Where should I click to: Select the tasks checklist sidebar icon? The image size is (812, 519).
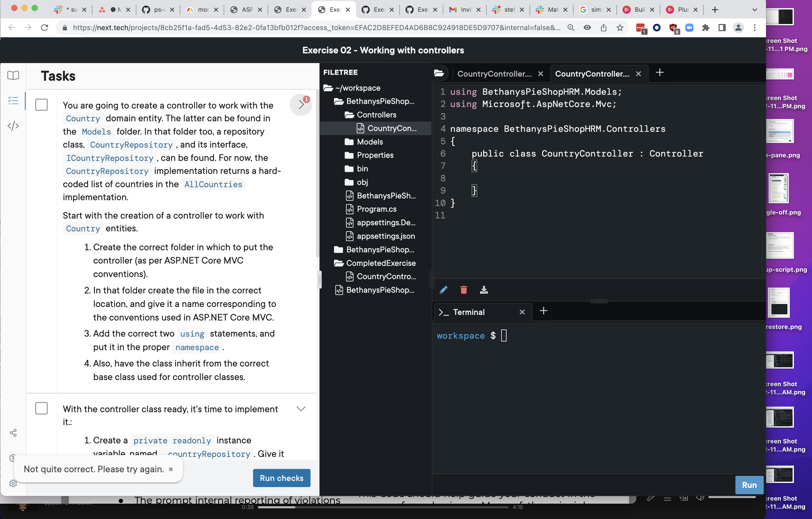(13, 100)
